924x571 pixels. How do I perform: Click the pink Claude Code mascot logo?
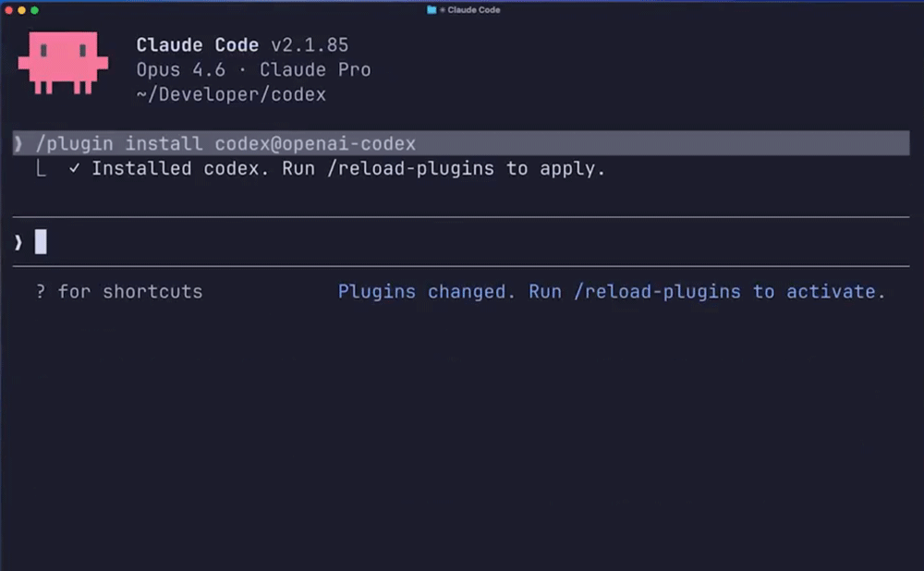pyautogui.click(x=63, y=63)
